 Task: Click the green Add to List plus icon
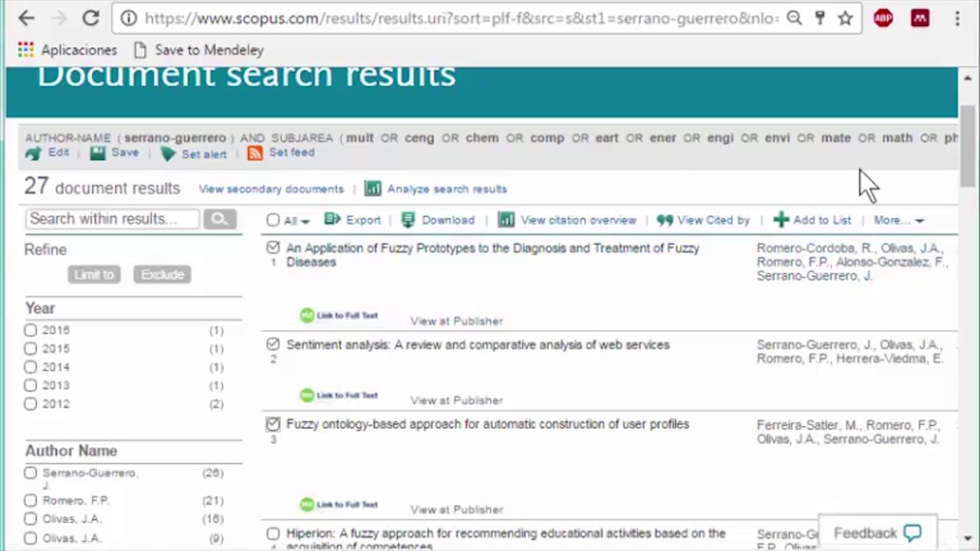781,220
